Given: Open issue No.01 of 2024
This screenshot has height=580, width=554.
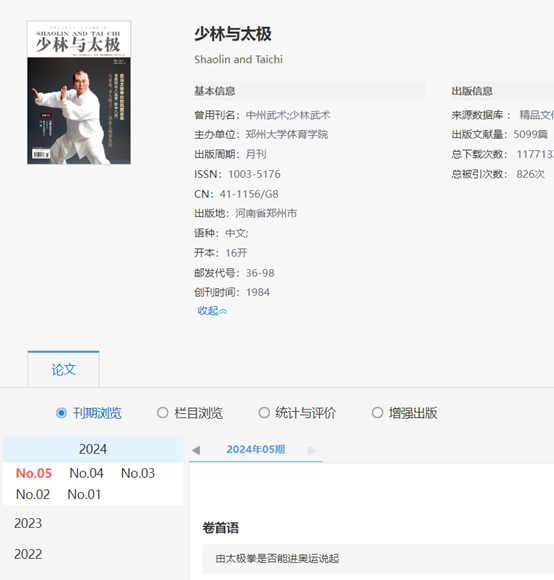Looking at the screenshot, I should click(x=84, y=494).
